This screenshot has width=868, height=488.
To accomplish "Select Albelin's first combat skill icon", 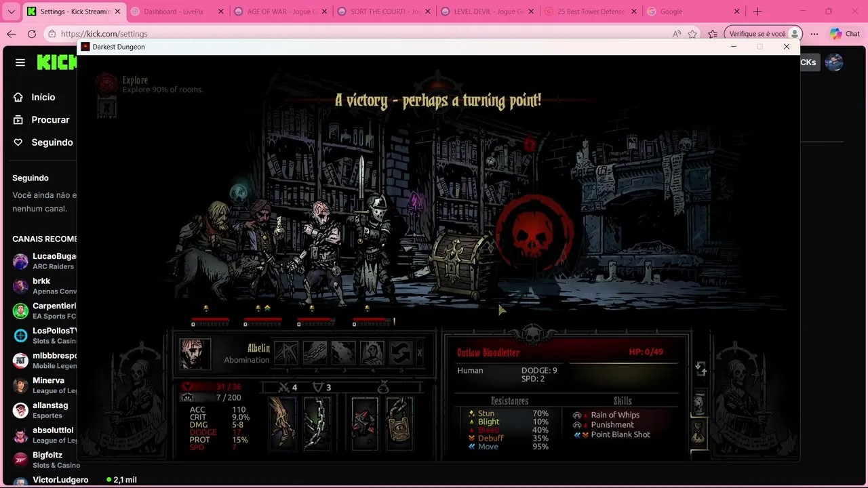I will [x=286, y=353].
